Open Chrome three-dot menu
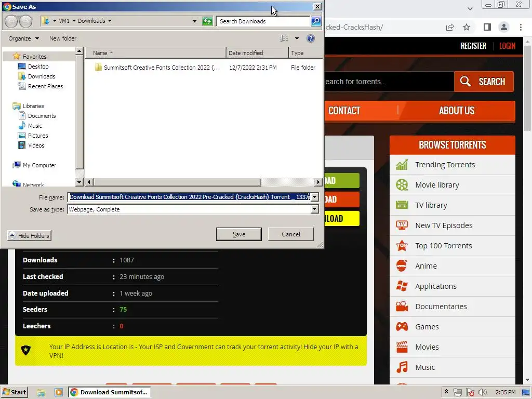The image size is (532, 399). (521, 27)
